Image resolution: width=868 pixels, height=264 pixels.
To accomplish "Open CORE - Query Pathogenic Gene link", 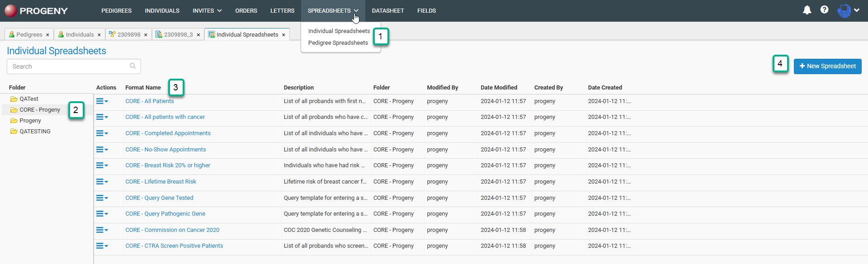I will click(165, 214).
